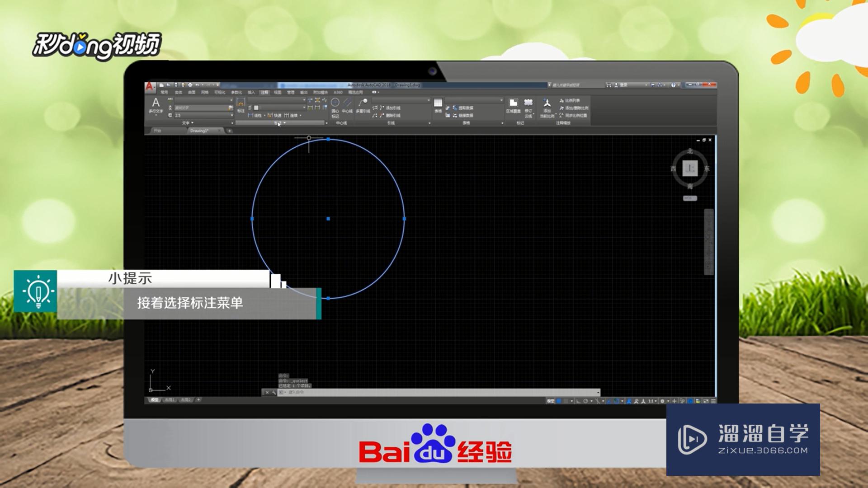Click the help question mark button
The height and width of the screenshot is (488, 868).
click(673, 85)
